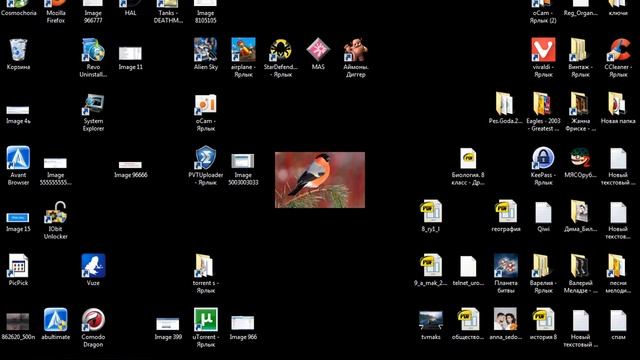This screenshot has height=360, width=640.
Task: Open the Винтаж folder shortcut
Action: [x=580, y=50]
